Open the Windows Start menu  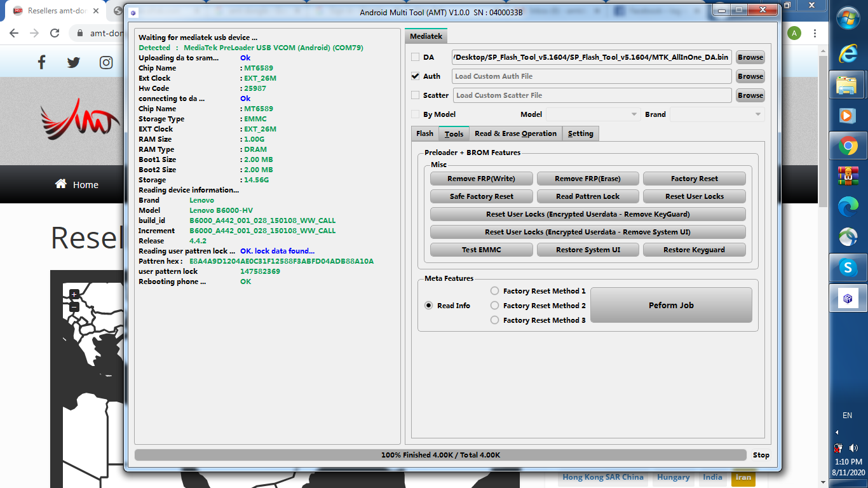click(x=848, y=18)
